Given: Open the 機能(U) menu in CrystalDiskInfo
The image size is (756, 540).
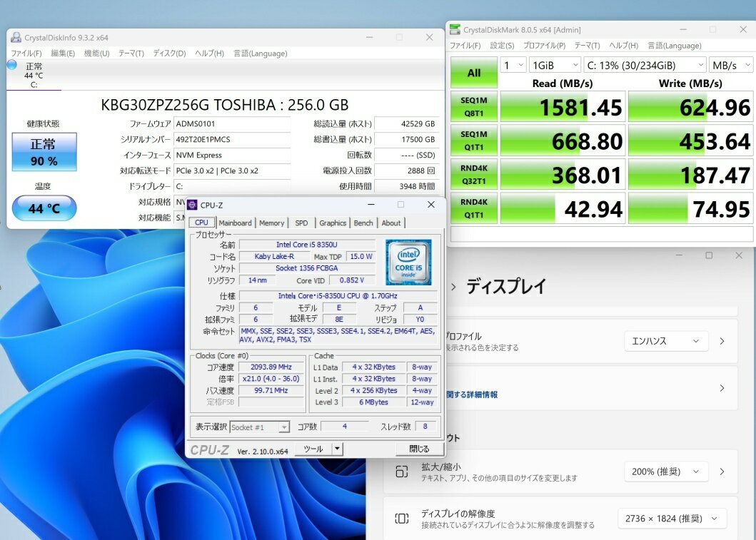Looking at the screenshot, I should (96, 54).
